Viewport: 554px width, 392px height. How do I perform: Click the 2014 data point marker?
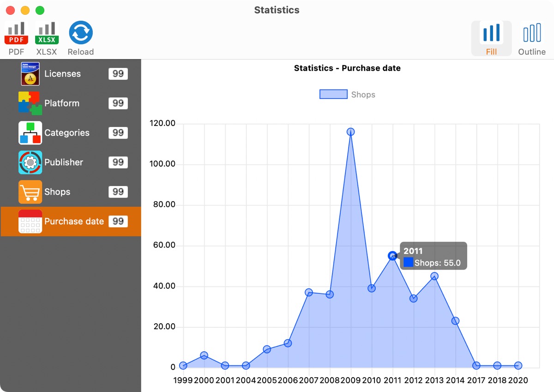tap(455, 320)
